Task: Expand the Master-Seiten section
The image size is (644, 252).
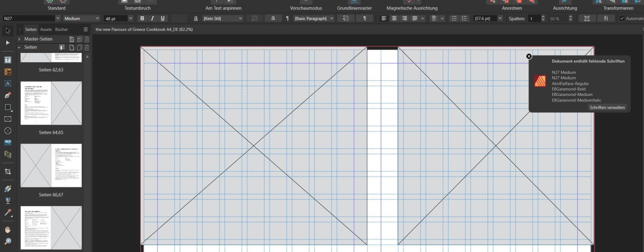Action: [18, 39]
